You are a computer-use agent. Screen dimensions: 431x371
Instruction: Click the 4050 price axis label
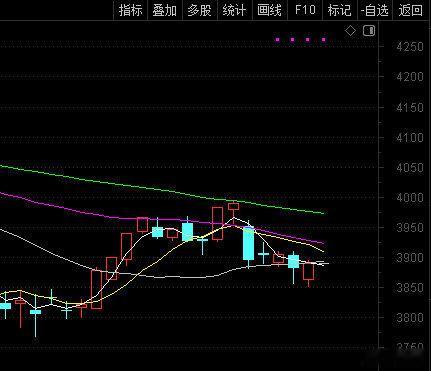410,167
